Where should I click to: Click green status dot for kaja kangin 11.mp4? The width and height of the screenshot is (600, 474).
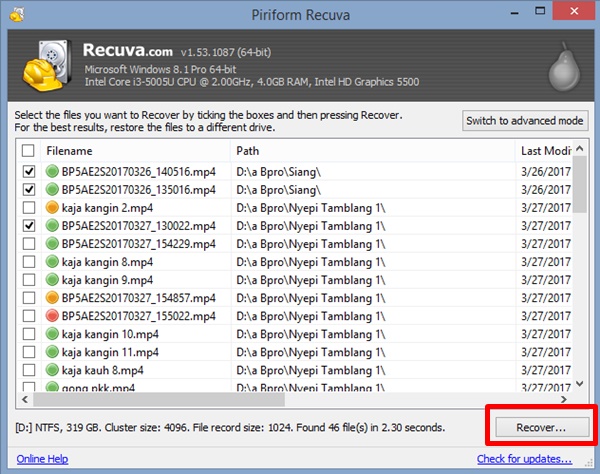click(52, 352)
